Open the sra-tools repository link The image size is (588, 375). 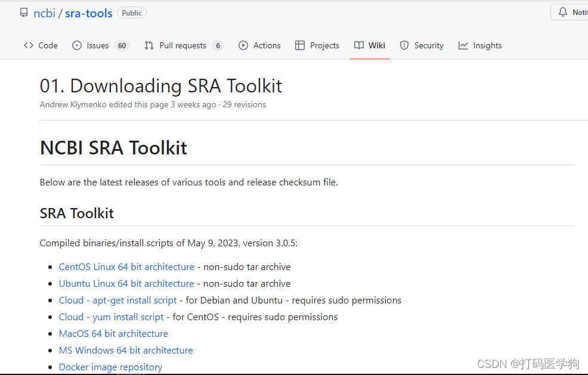88,13
